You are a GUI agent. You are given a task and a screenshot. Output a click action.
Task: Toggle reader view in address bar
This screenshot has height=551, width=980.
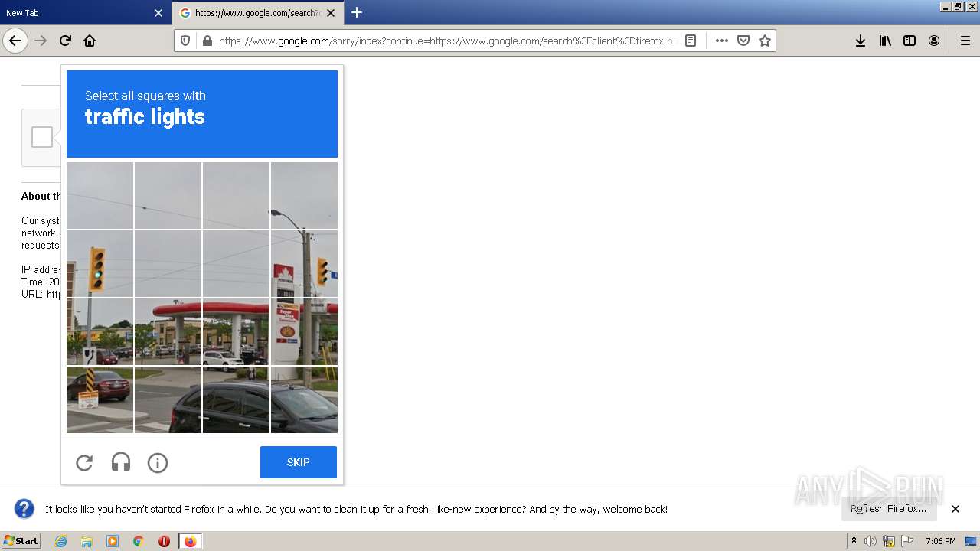click(691, 41)
